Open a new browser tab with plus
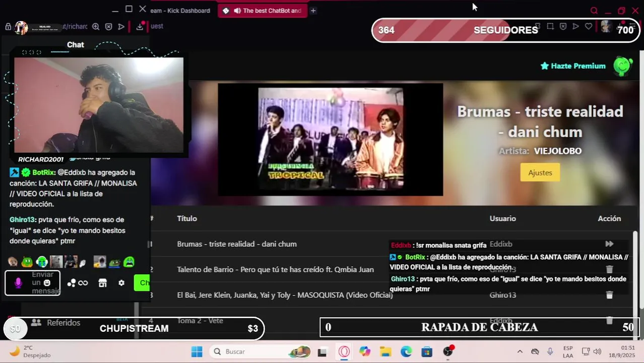Screen dimensions: 644x363 [313, 11]
